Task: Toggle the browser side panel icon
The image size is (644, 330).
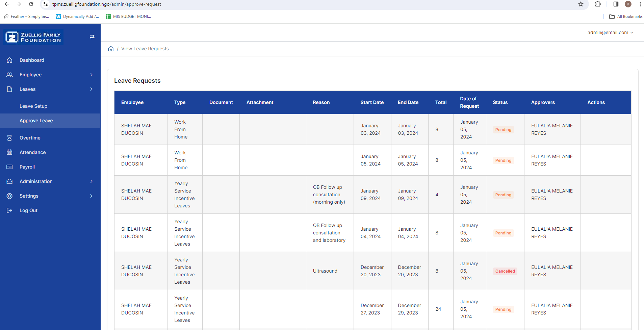Action: point(616,4)
